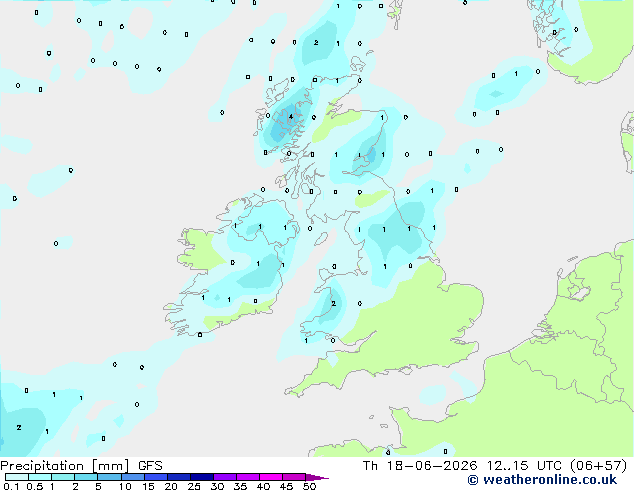
Task: Click the '2' value over Wales
Action: click(334, 303)
